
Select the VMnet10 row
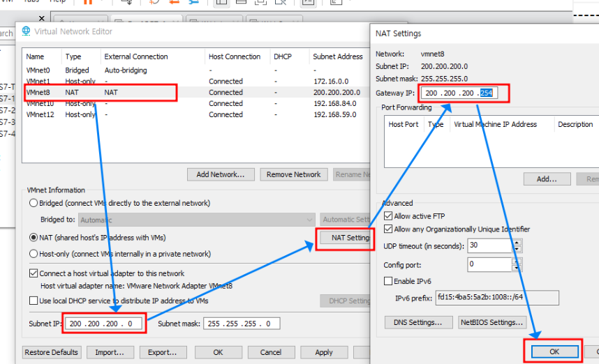coord(195,103)
